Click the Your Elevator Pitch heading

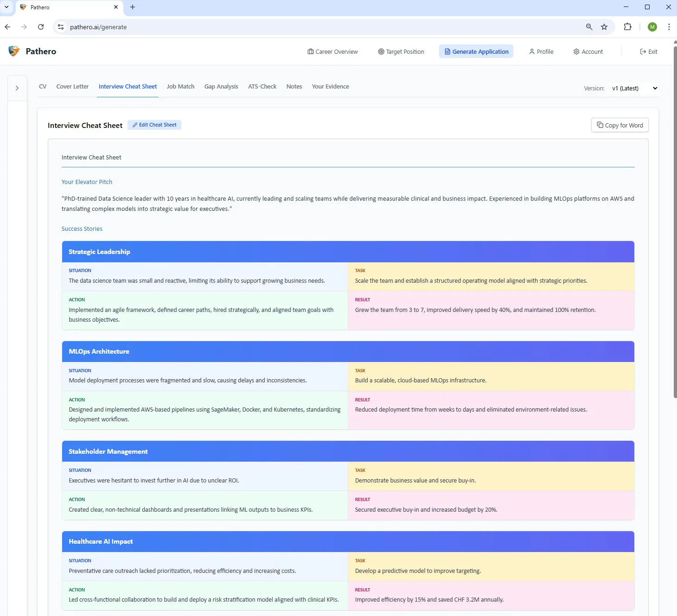87,182
